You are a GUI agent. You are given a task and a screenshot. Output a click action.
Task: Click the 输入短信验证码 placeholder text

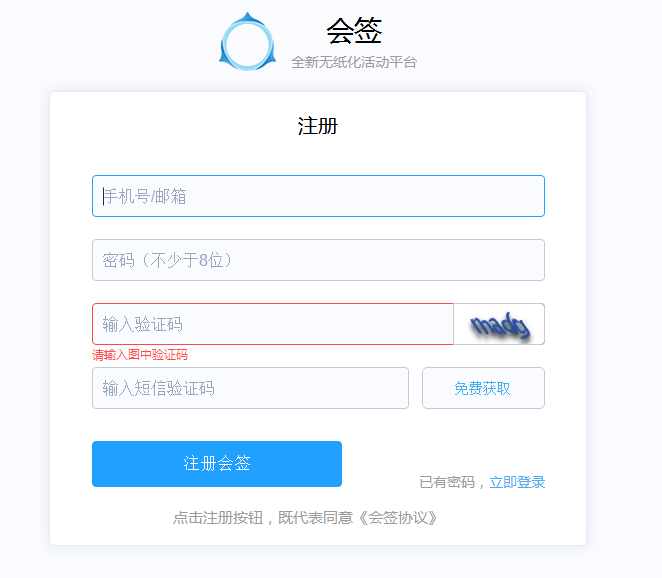159,388
